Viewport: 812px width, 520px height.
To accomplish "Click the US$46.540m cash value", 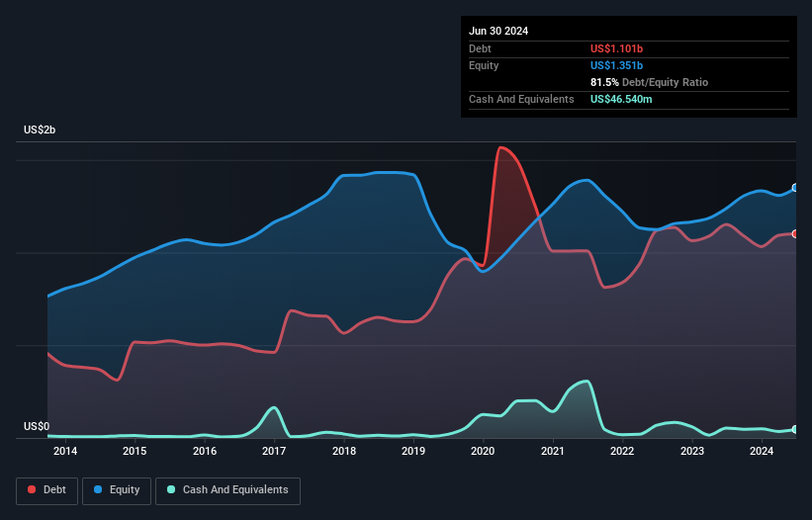I will pyautogui.click(x=621, y=99).
